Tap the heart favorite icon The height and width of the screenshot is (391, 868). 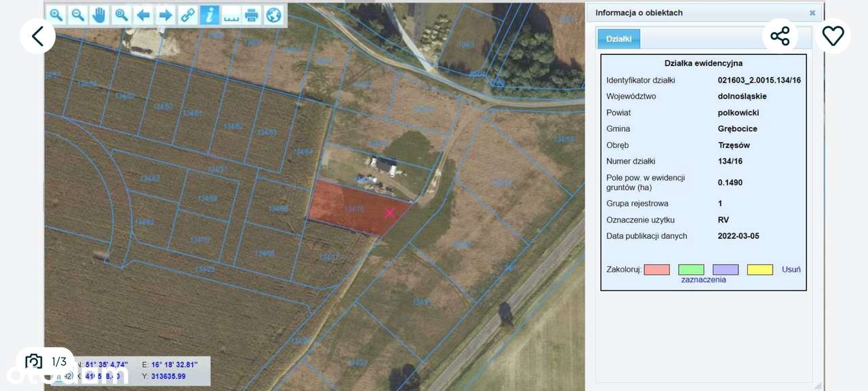pyautogui.click(x=833, y=36)
